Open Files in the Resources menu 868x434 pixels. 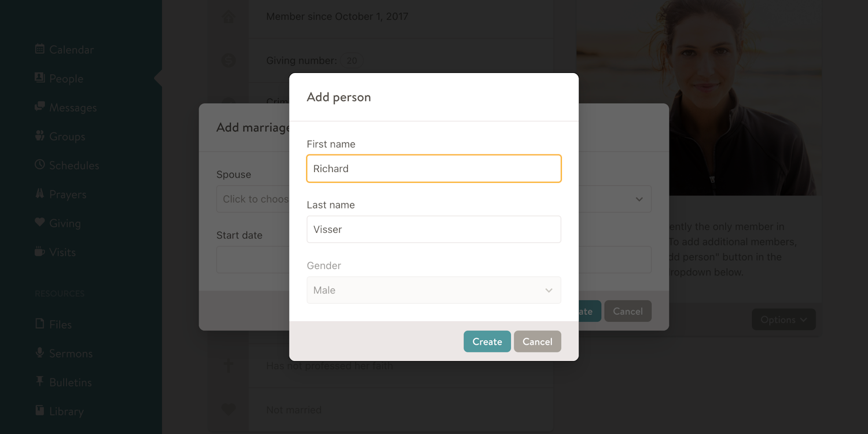point(60,325)
